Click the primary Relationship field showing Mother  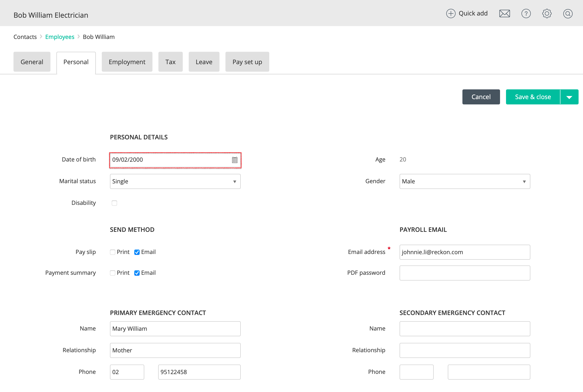(x=175, y=350)
